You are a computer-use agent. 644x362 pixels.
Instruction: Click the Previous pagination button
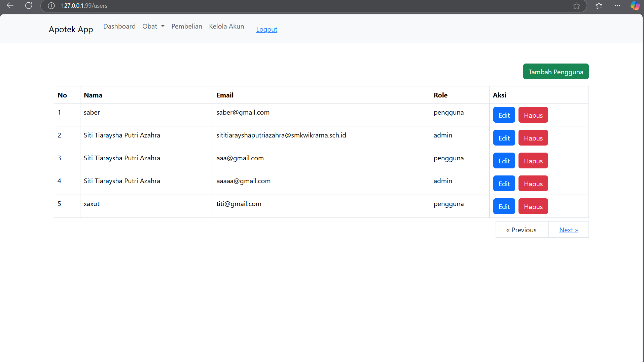coord(522,230)
